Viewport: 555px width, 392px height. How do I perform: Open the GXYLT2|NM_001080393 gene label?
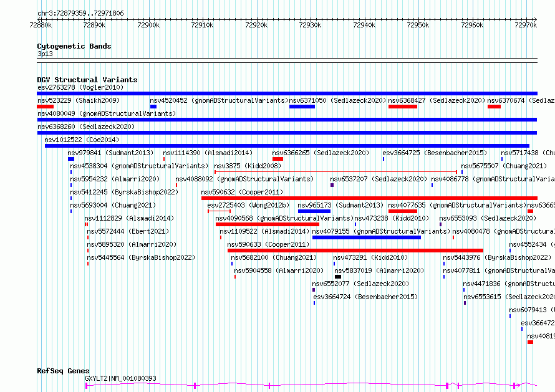121,378
